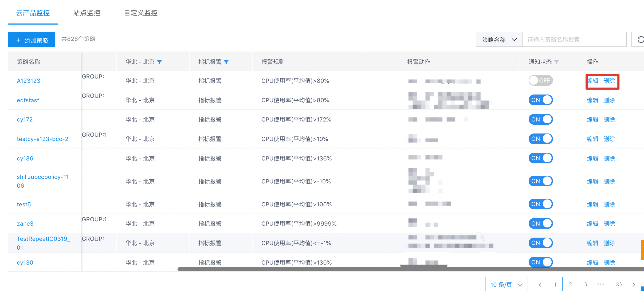Click the policy name search input field

574,40
